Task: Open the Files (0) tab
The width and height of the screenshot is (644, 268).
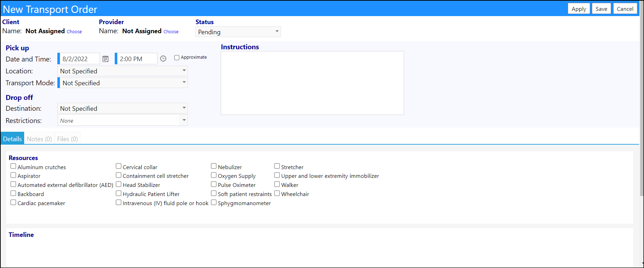Action: tap(68, 139)
